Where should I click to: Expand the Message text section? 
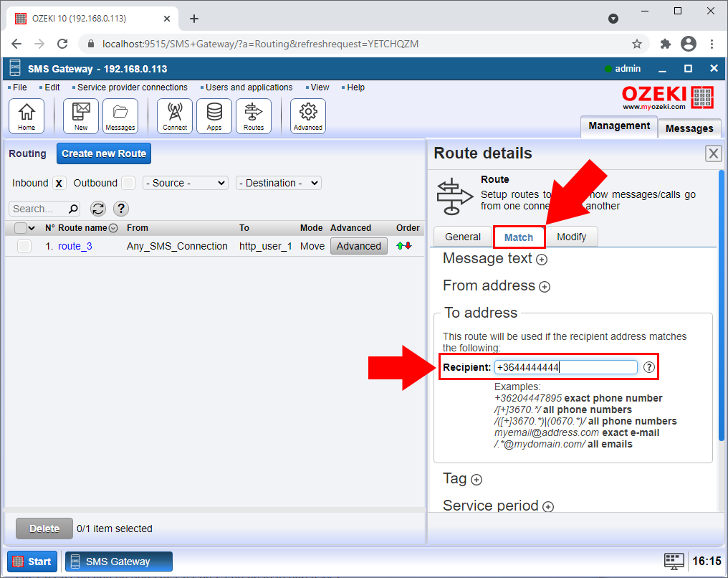coord(542,260)
